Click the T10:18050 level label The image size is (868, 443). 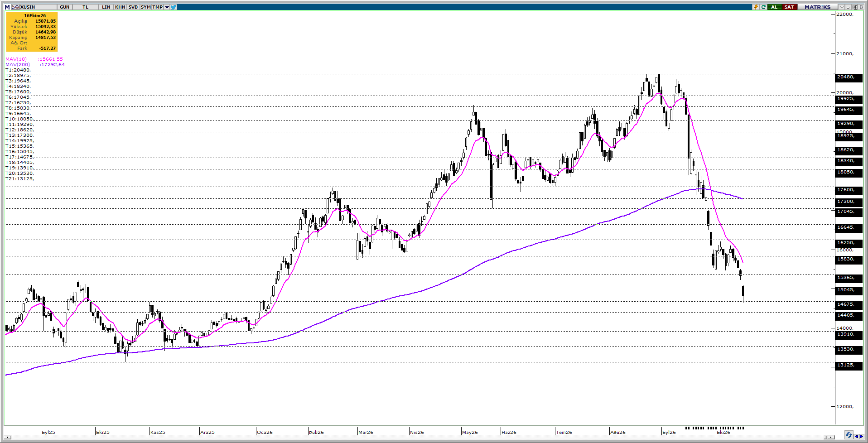[19, 119]
